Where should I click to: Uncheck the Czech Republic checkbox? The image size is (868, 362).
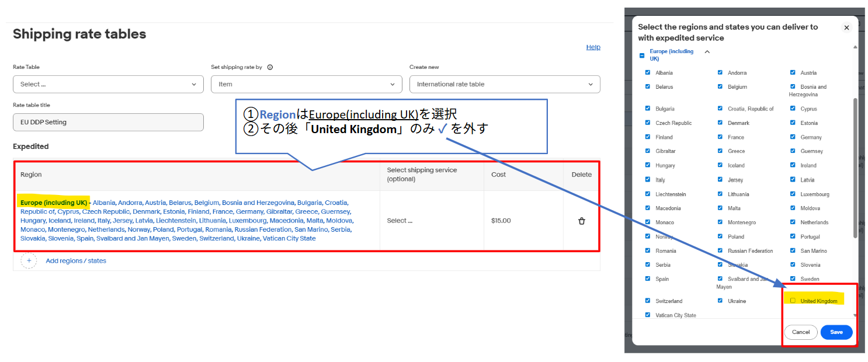point(647,123)
